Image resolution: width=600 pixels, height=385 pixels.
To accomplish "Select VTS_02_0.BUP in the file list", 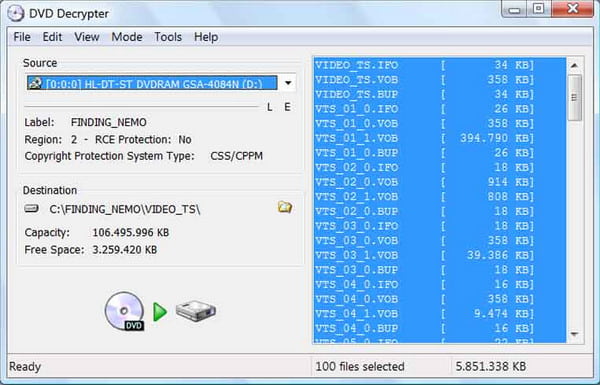I will pyautogui.click(x=440, y=211).
